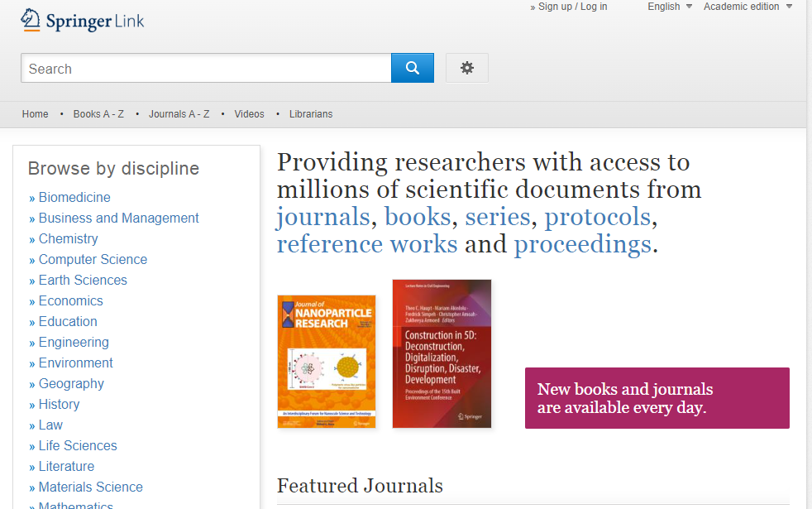Open the Librarians navigation item
Viewport: 812px width, 509px height.
[x=311, y=114]
